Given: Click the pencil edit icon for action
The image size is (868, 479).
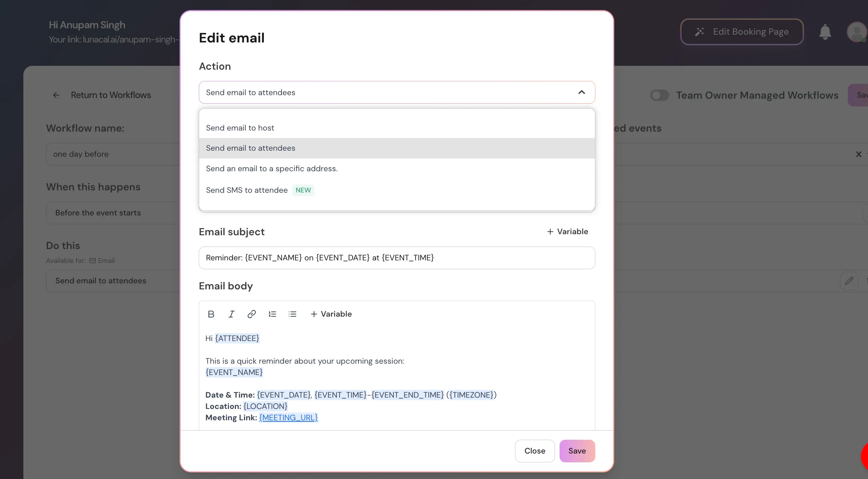Looking at the screenshot, I should [x=849, y=281].
